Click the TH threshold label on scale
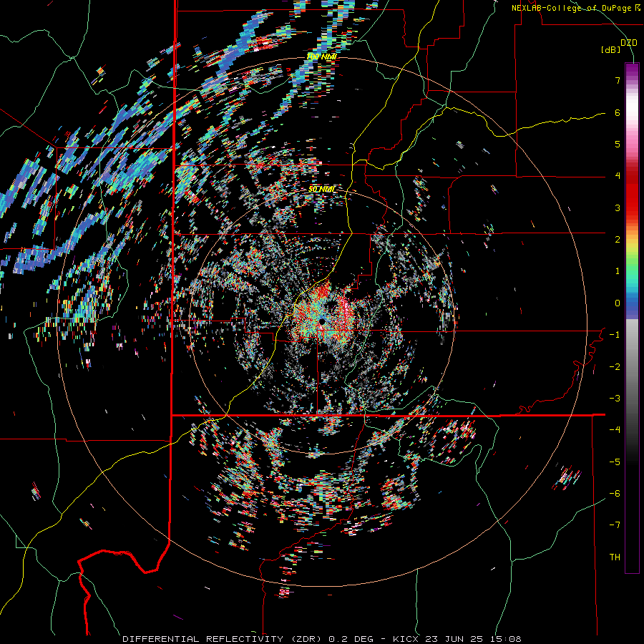The width and height of the screenshot is (644, 644). click(x=615, y=557)
